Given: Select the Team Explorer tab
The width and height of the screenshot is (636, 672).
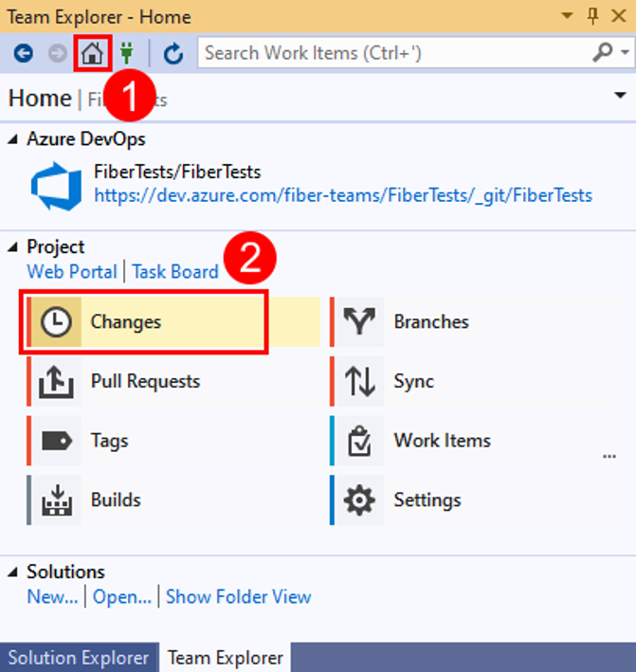Looking at the screenshot, I should click(x=225, y=658).
